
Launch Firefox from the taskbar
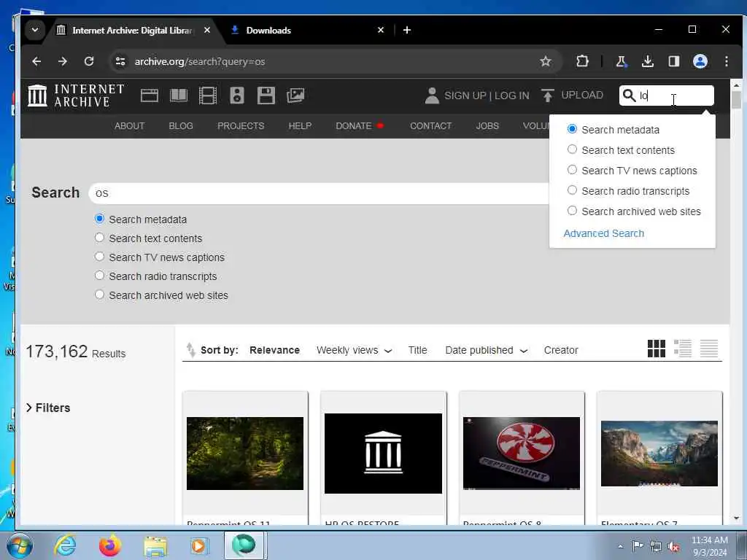[x=109, y=545]
